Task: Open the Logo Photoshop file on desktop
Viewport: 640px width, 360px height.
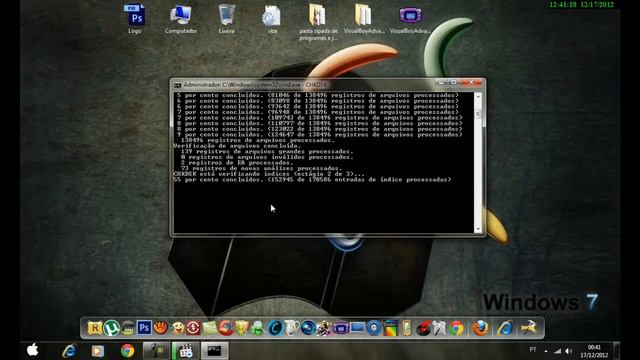Action: (x=135, y=19)
